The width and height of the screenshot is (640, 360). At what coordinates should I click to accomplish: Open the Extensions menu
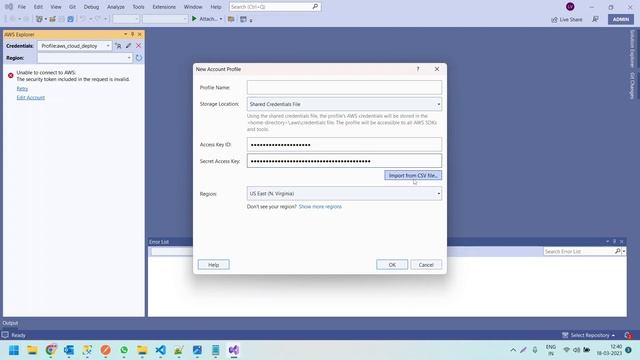coord(164,7)
